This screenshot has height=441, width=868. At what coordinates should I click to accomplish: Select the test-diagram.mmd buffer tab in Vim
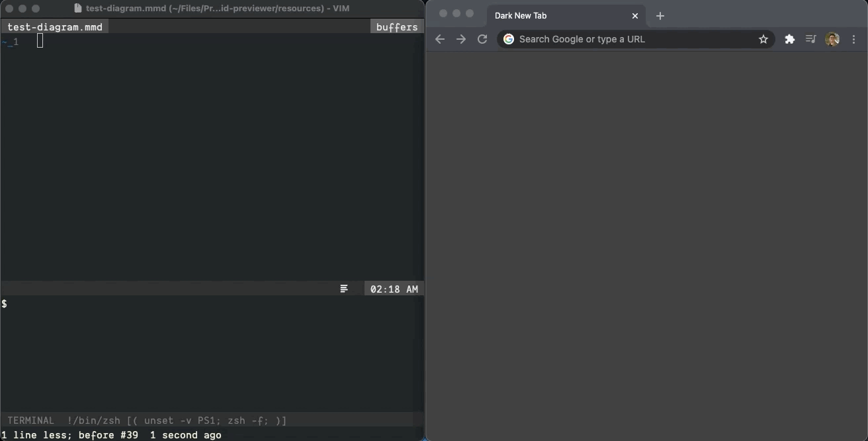pyautogui.click(x=55, y=27)
